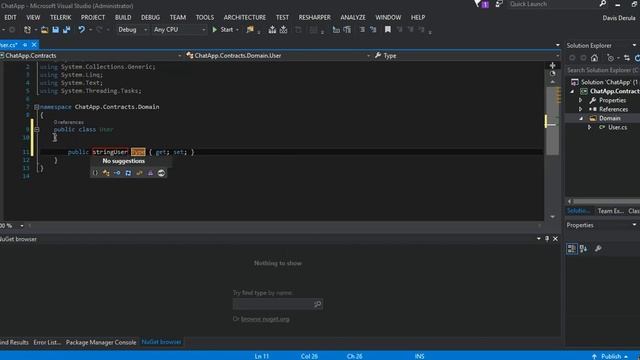Start debugging with the green Start button
This screenshot has width=640, height=360.
(223, 29)
